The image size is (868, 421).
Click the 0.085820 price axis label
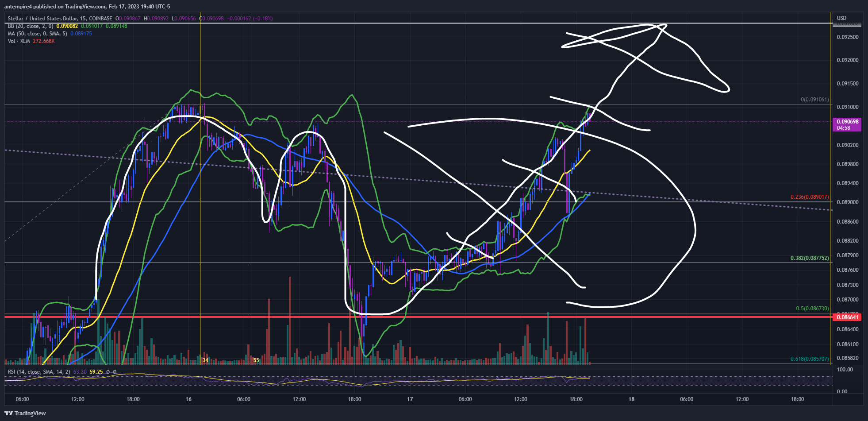coord(848,358)
